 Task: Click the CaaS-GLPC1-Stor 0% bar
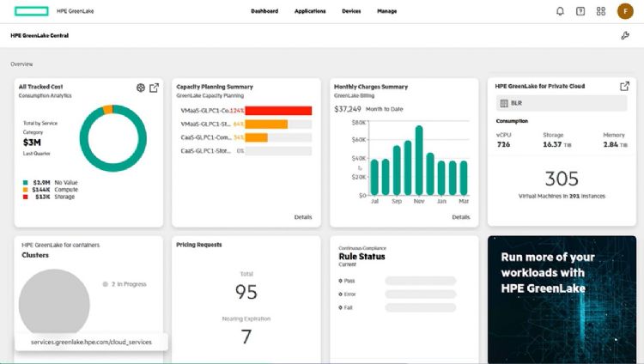click(x=278, y=151)
